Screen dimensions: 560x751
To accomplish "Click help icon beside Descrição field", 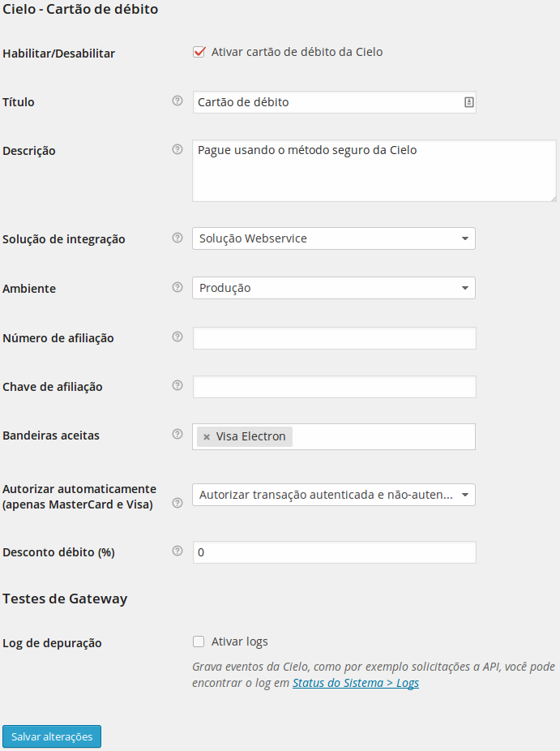I will (x=177, y=149).
